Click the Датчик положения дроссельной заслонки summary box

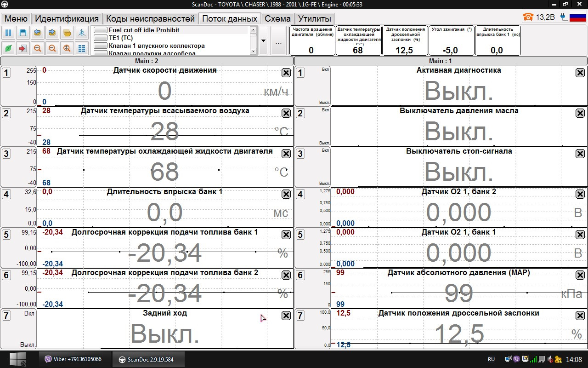(x=405, y=40)
